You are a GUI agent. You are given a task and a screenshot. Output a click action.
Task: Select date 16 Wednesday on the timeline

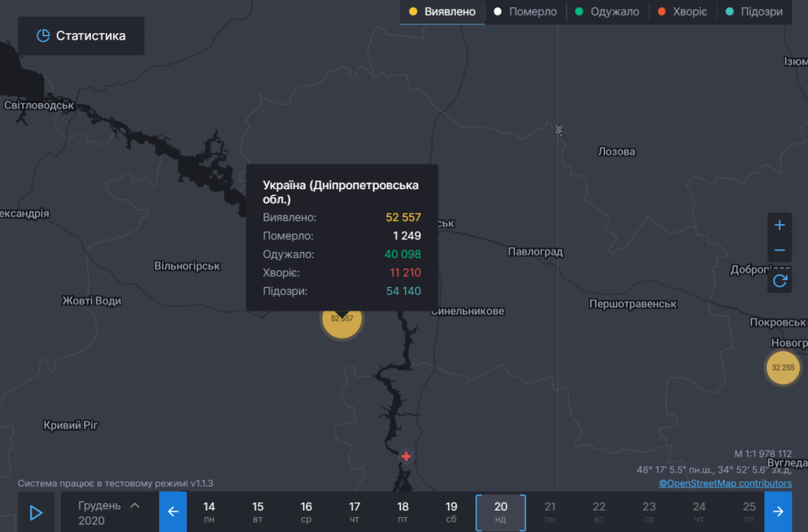click(306, 512)
